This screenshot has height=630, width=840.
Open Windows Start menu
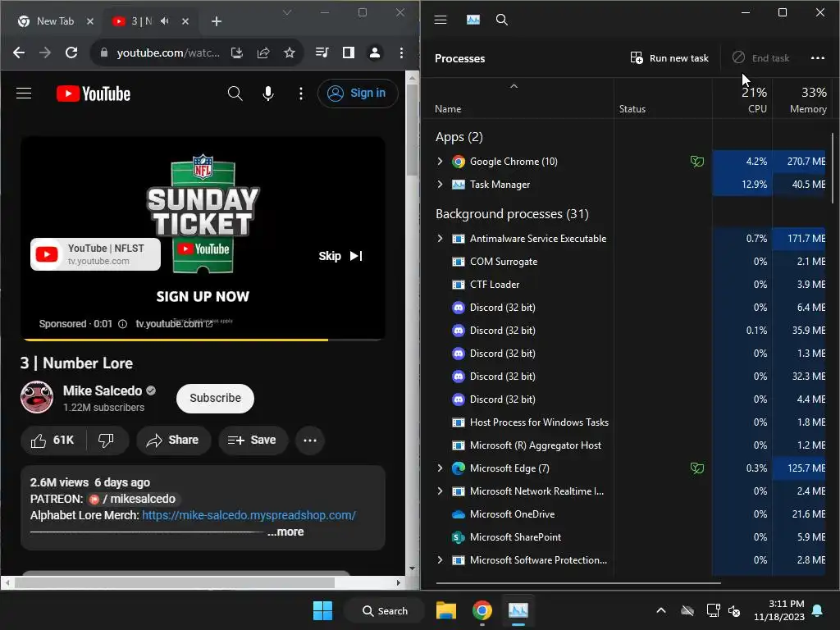coord(322,610)
